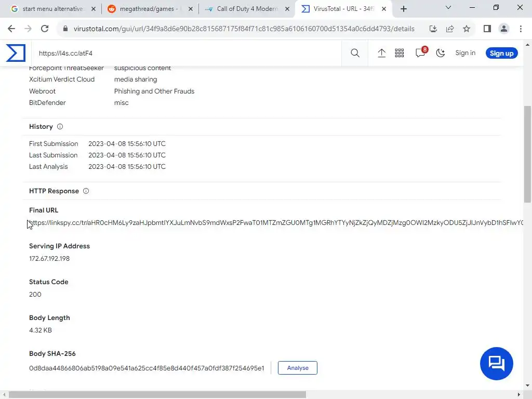Open the tab search dropdown chevron
This screenshot has height=399, width=532.
coord(448,7)
